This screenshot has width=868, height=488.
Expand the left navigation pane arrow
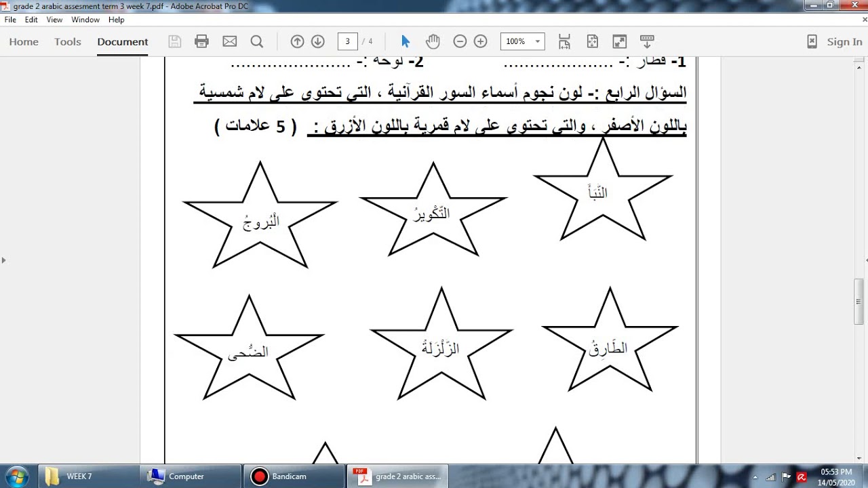[3, 260]
